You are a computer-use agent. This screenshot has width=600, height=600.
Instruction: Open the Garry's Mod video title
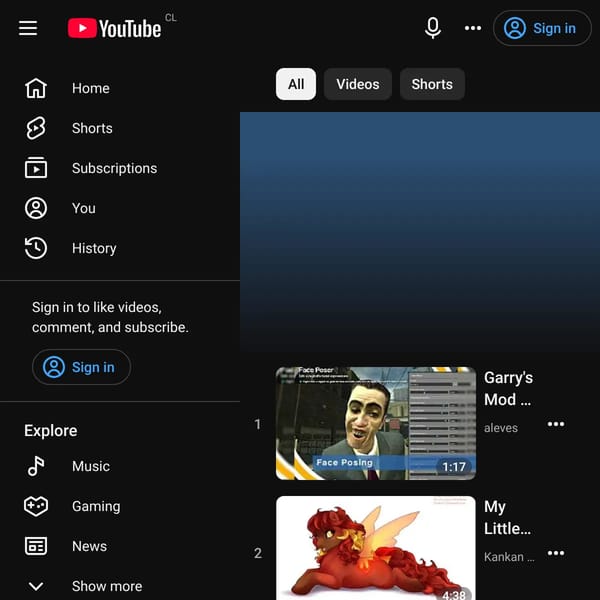point(508,389)
